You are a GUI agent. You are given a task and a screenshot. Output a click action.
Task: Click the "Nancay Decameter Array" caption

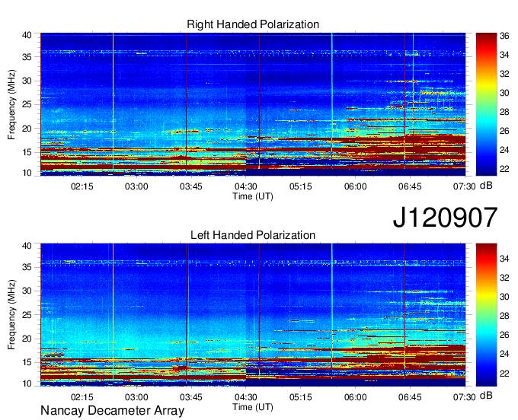pyautogui.click(x=112, y=410)
